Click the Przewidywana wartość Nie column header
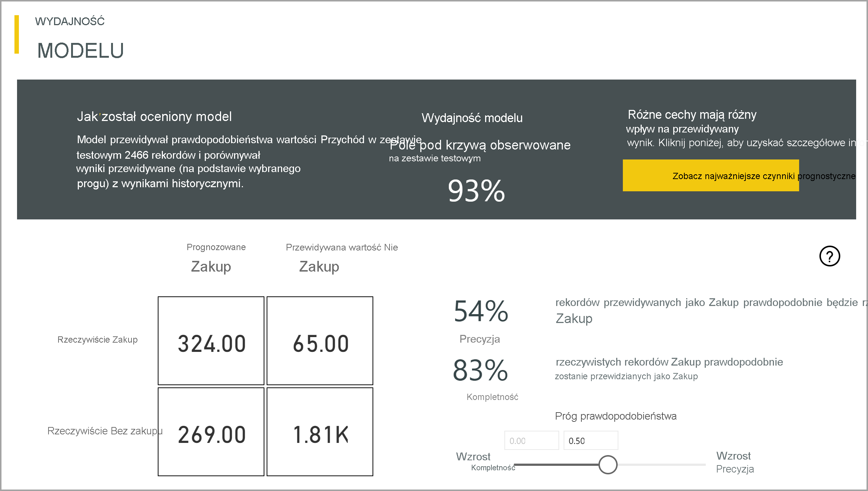Screen dimensions: 868x491 342,258
